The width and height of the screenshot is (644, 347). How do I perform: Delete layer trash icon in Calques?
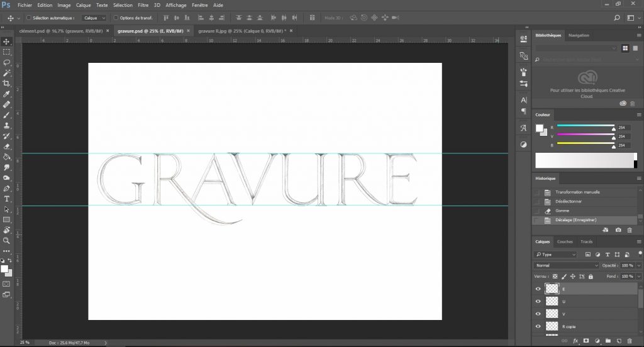point(630,341)
